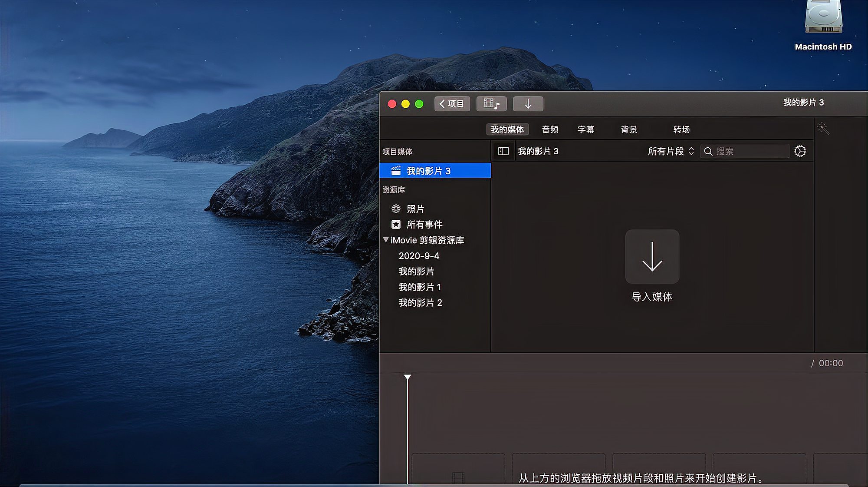Click the film strip placeholder in timeline

458,477
